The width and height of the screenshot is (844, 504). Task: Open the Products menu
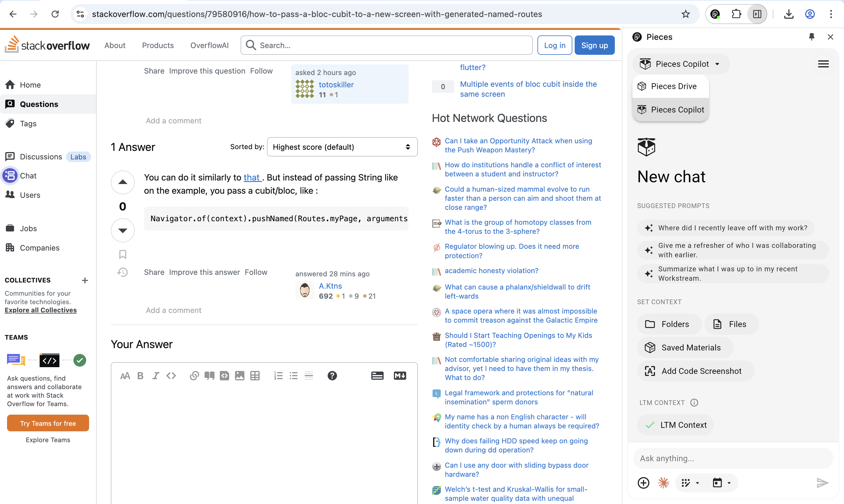tap(158, 45)
